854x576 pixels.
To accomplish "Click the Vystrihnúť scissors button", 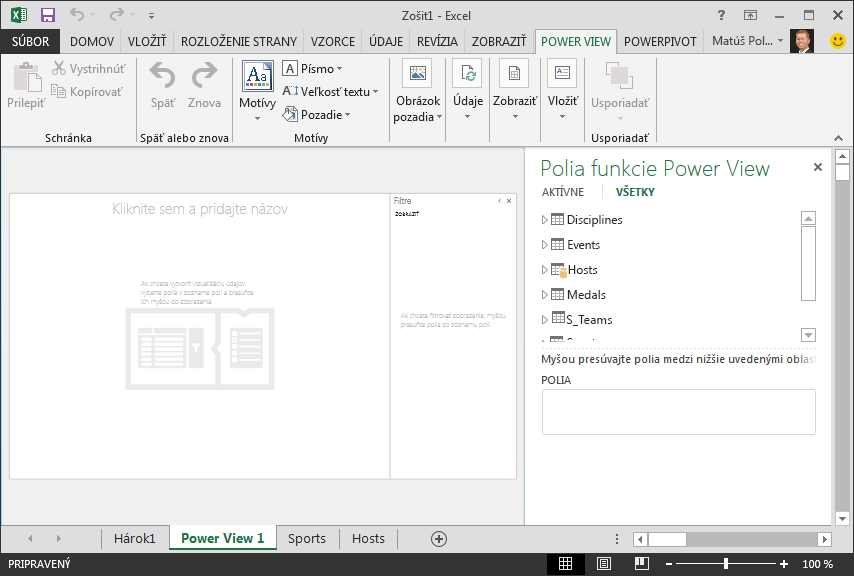I will pyautogui.click(x=89, y=69).
